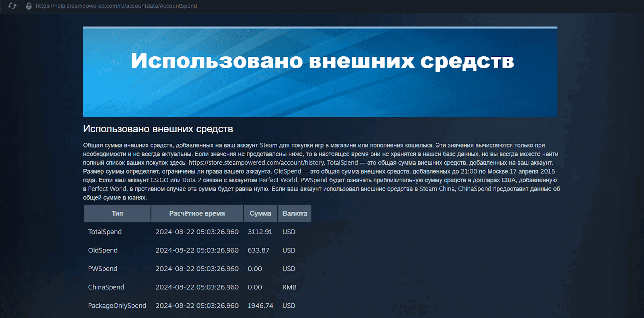Click the TotalSpend timestamp cell
The image size is (644, 318).
(x=197, y=232)
